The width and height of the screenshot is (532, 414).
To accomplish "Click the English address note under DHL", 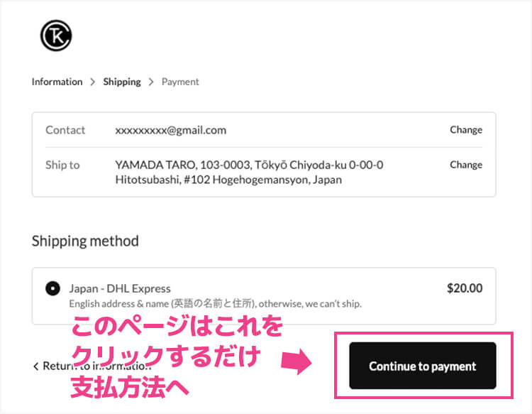I will 215,304.
